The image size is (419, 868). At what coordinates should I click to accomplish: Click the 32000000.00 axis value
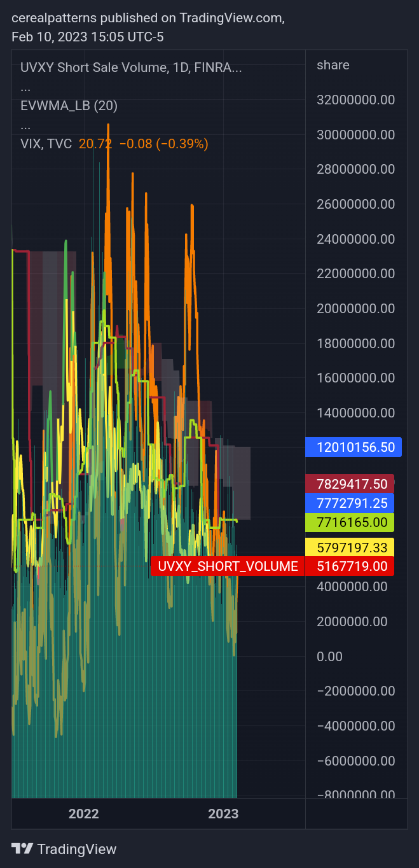pos(356,100)
